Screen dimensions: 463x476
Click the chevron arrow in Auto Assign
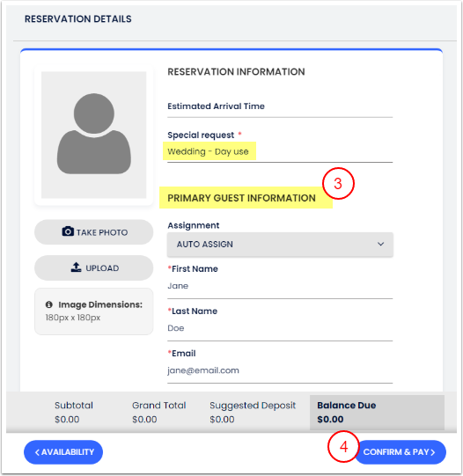[x=380, y=244]
